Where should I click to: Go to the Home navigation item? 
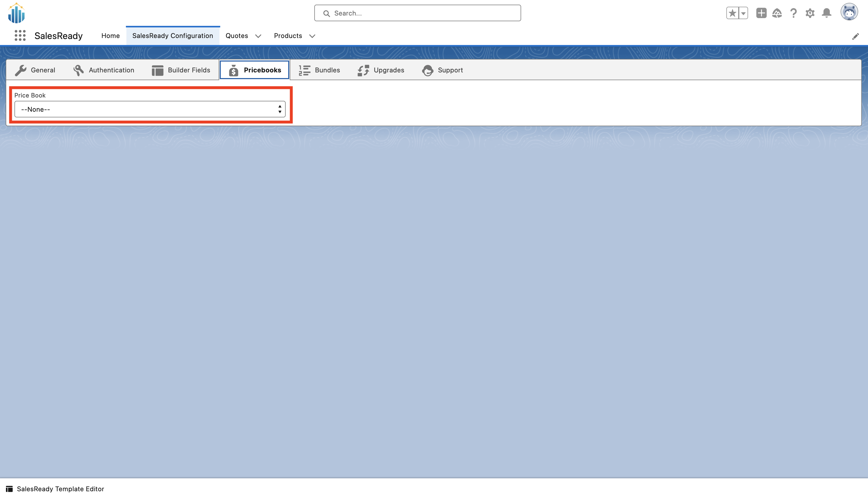110,36
